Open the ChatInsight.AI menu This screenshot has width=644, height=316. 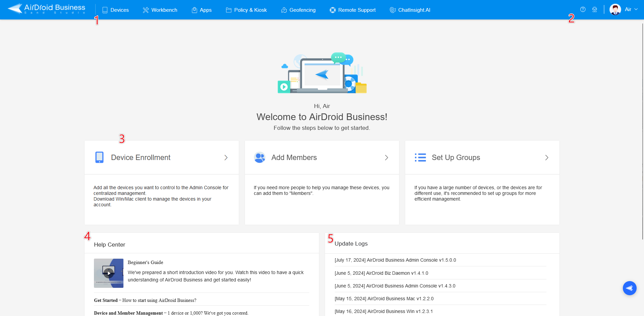[410, 10]
